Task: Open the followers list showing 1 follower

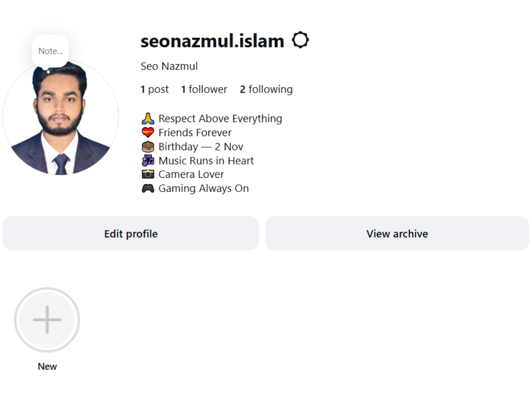Action: tap(204, 89)
